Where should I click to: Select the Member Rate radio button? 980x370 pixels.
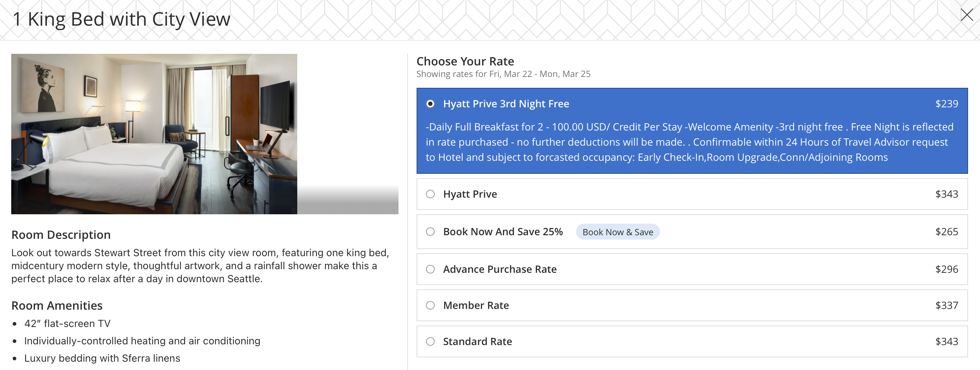pyautogui.click(x=430, y=305)
